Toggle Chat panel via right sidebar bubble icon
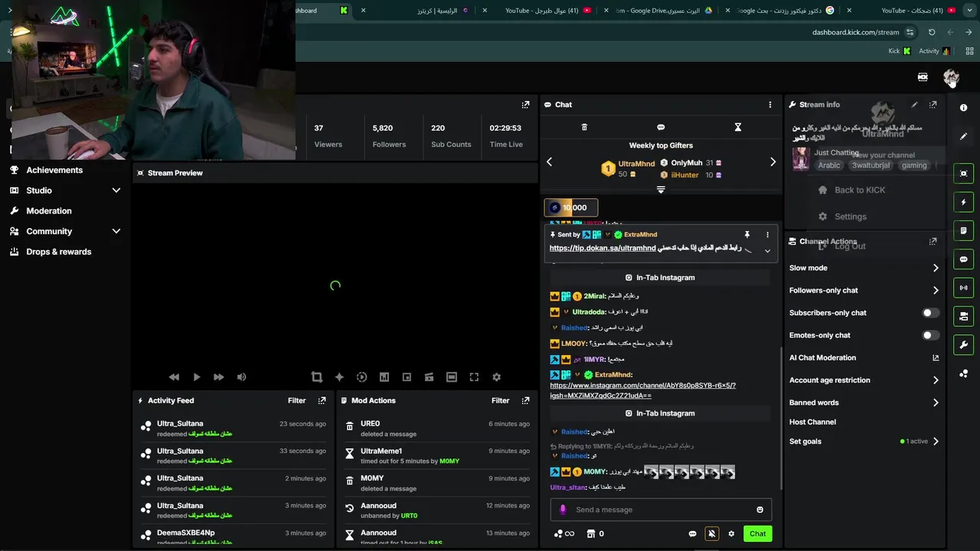The height and width of the screenshot is (551, 980). pos(964,259)
